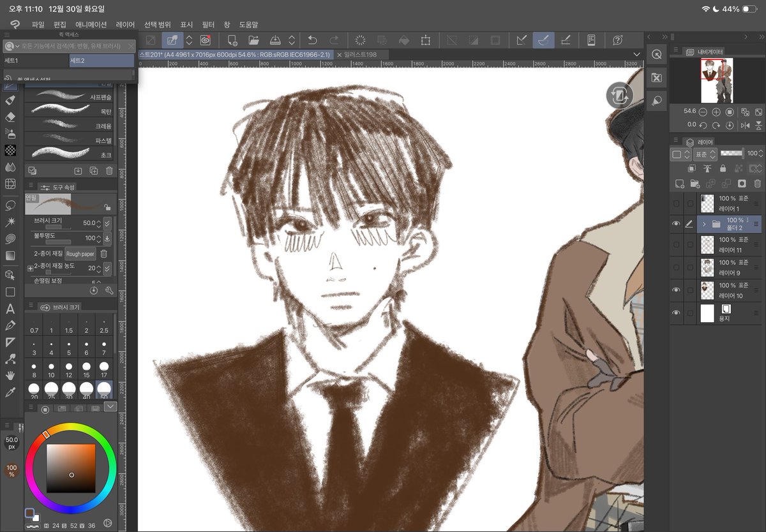The height and width of the screenshot is (532, 766).
Task: Select the 세트2 Quick Access tab
Action: (x=102, y=61)
